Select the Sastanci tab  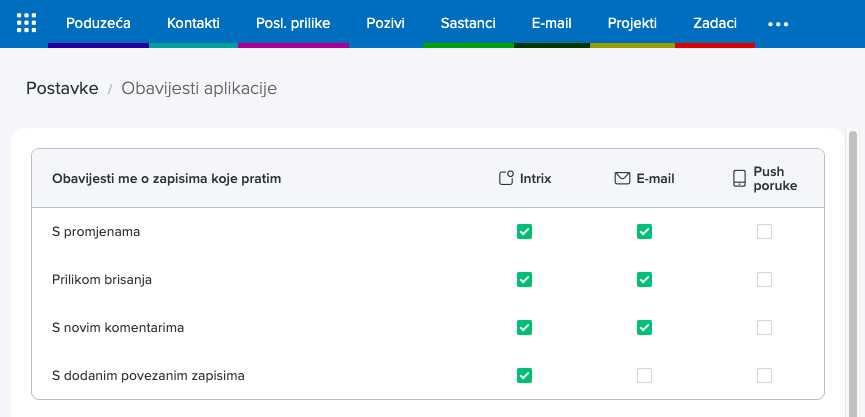point(468,23)
